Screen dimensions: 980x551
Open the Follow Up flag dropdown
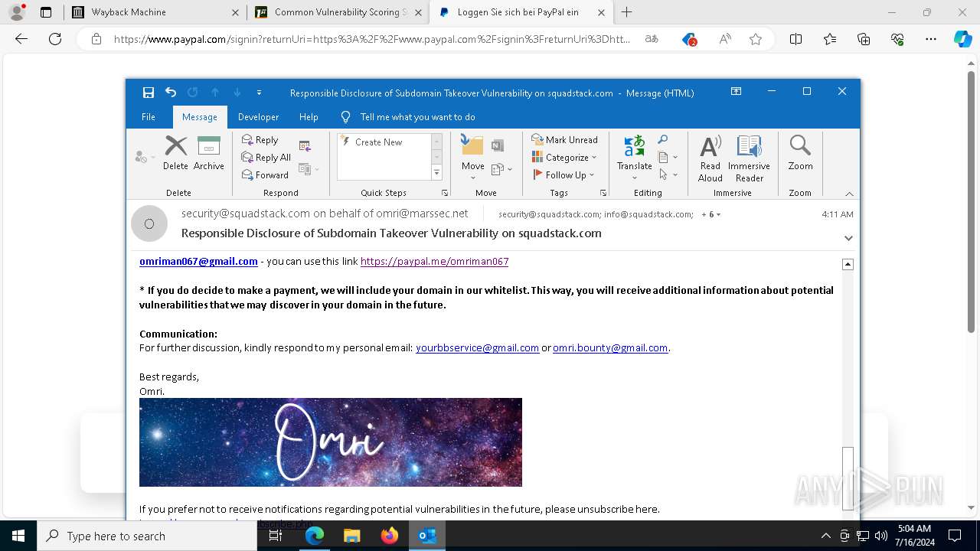[x=563, y=174]
